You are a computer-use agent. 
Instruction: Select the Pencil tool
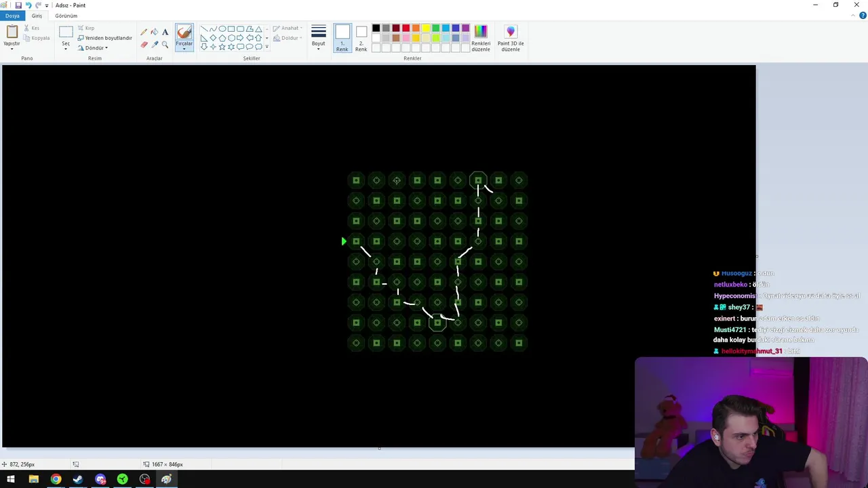click(144, 32)
